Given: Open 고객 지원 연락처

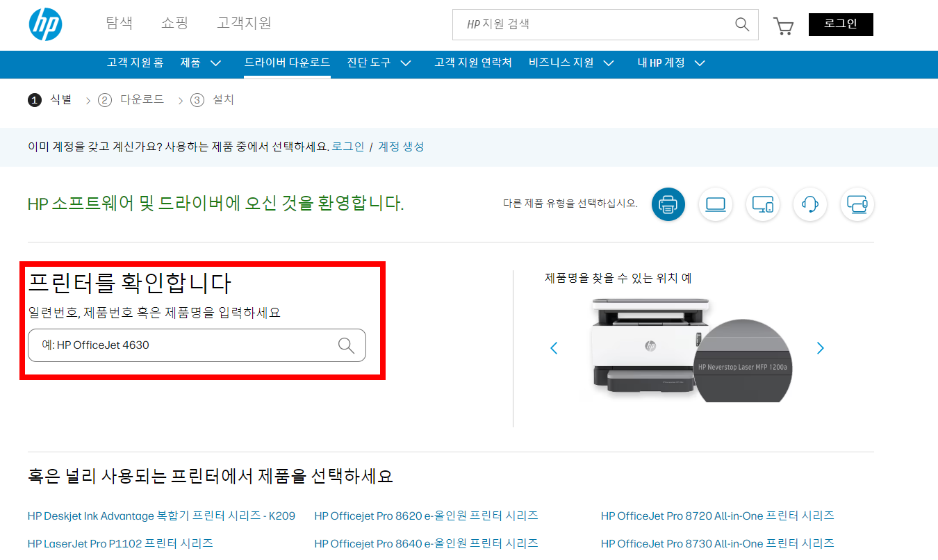Looking at the screenshot, I should pos(473,63).
